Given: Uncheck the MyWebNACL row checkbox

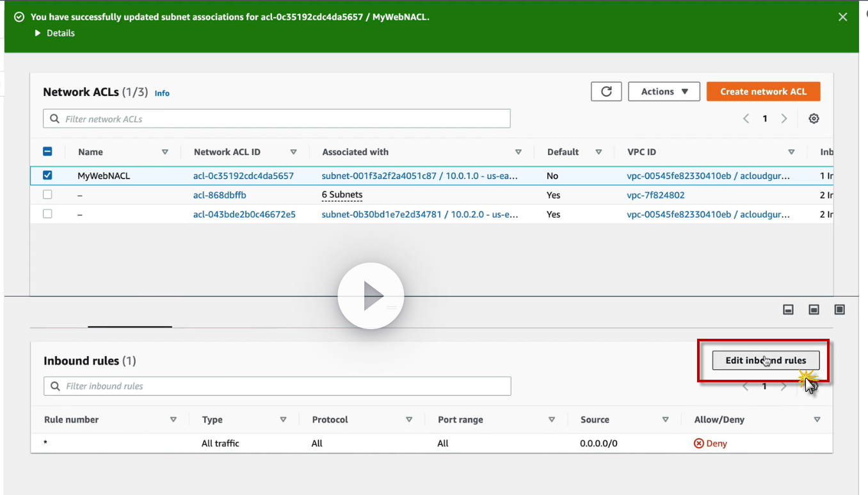Looking at the screenshot, I should 47,175.
